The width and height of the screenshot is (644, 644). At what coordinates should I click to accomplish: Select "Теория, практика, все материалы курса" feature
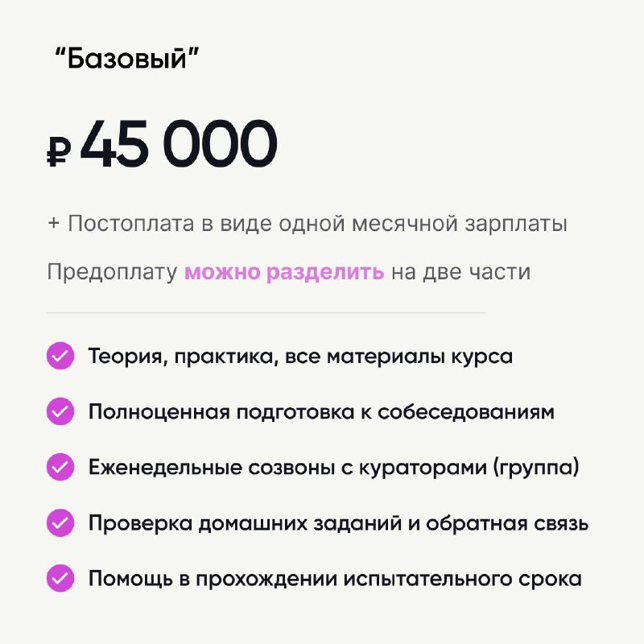(300, 356)
